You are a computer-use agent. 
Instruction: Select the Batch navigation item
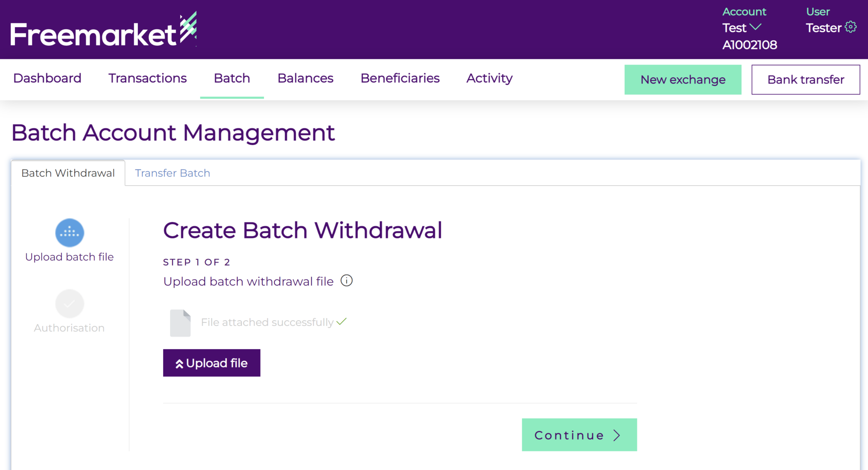click(232, 78)
